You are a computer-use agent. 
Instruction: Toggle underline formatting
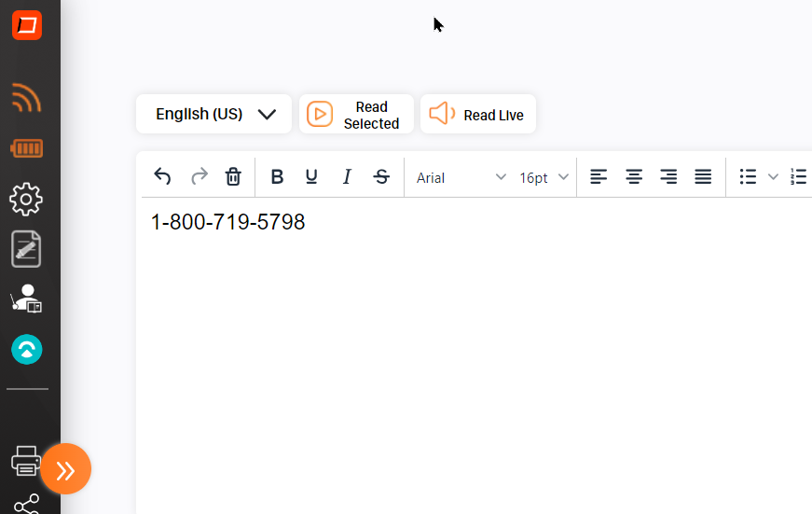point(311,176)
